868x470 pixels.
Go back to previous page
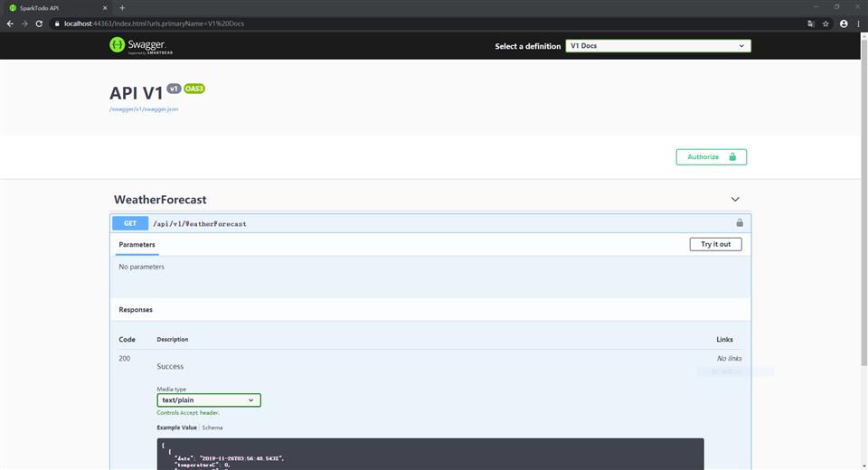pos(10,23)
